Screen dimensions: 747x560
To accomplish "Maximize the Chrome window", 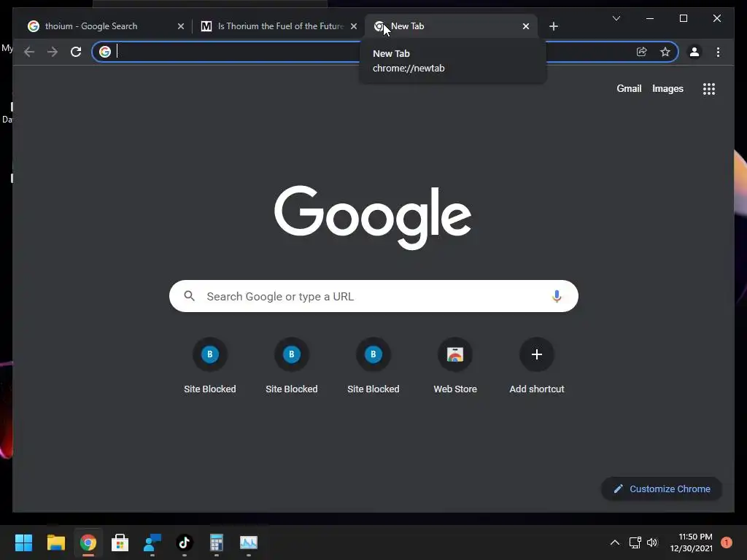I will tap(683, 18).
